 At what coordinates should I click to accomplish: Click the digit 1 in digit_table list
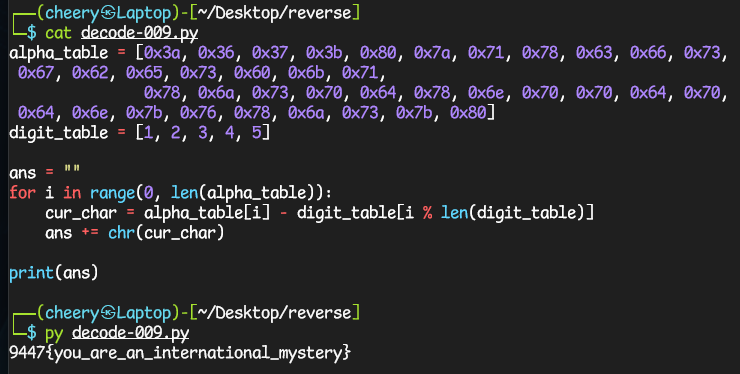pos(149,132)
